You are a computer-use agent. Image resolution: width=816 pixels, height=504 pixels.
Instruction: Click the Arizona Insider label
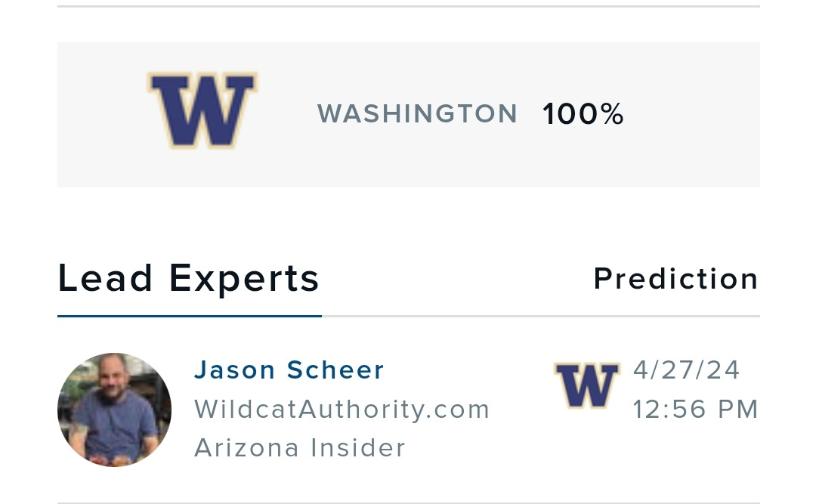(300, 447)
